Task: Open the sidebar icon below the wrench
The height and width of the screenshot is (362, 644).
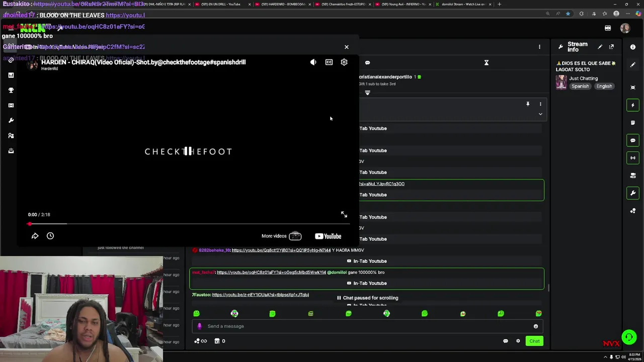Action: pyautogui.click(x=633, y=211)
